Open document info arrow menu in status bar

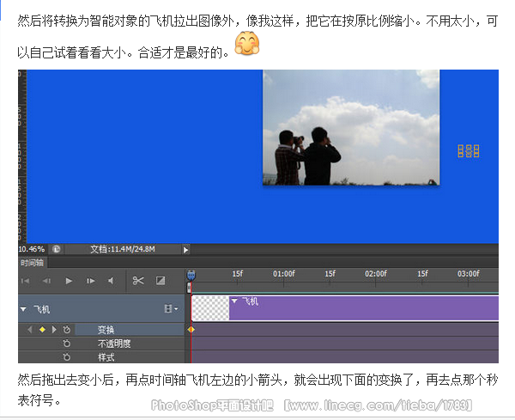click(185, 250)
